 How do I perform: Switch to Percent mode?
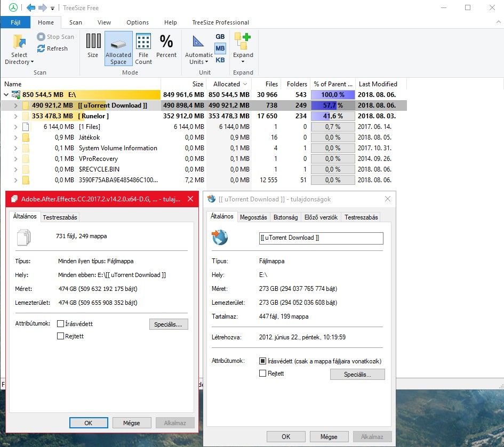(x=166, y=46)
